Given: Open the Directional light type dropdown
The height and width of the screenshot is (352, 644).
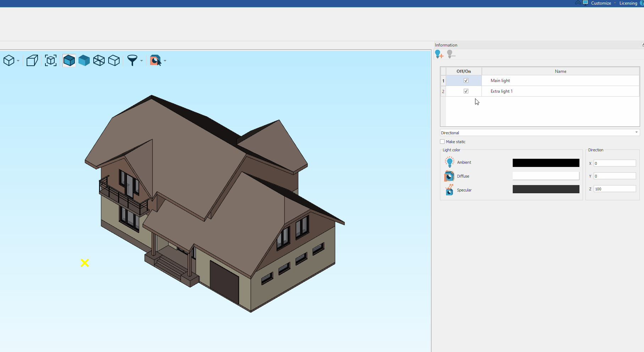Looking at the screenshot, I should point(539,132).
